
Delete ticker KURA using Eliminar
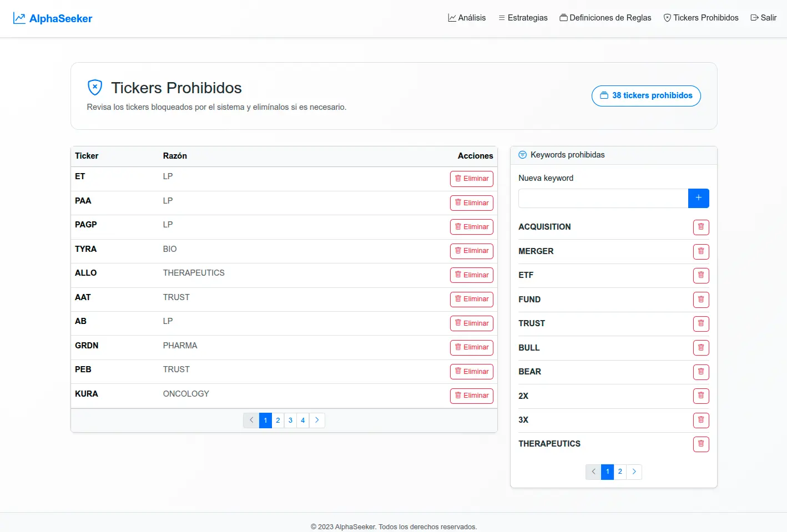point(472,396)
